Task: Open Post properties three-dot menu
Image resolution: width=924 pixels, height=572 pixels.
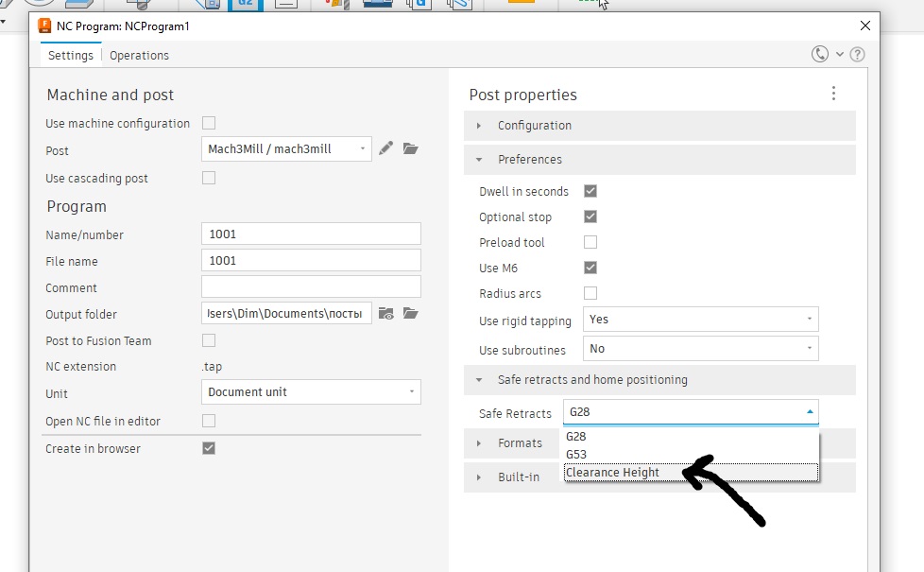Action: point(833,94)
